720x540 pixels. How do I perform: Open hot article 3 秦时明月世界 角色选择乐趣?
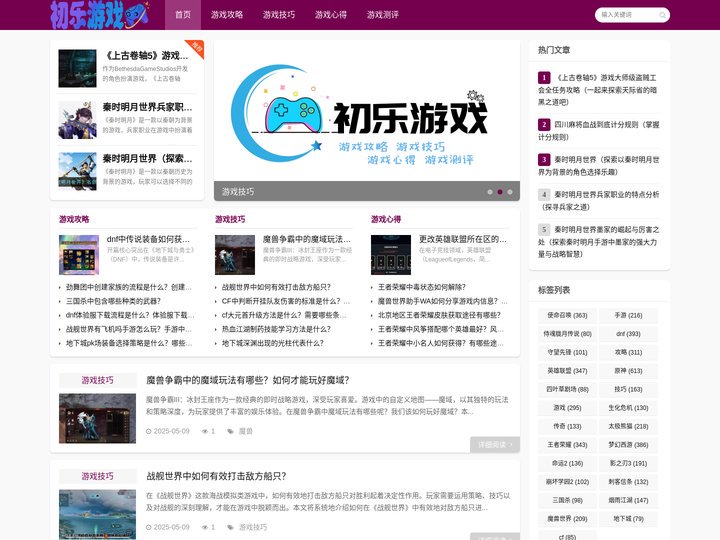tap(598, 165)
